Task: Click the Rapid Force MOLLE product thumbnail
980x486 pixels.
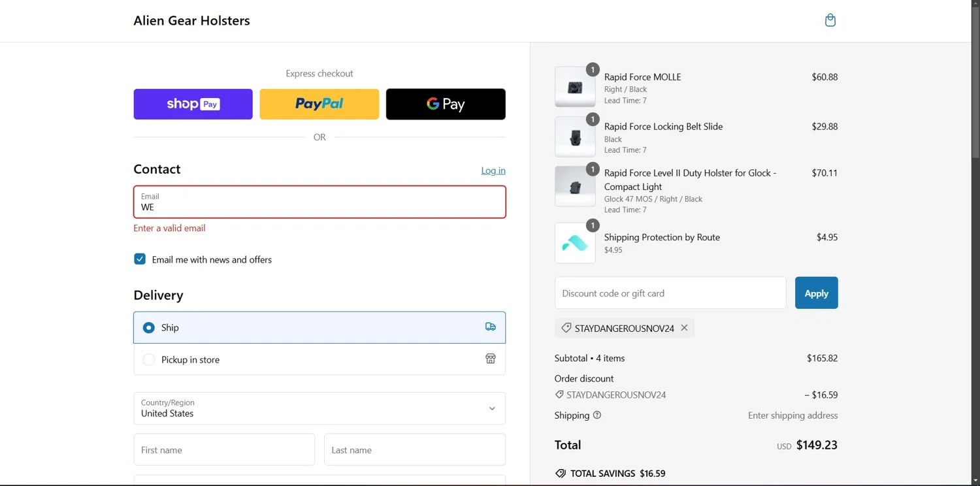Action: tap(575, 87)
